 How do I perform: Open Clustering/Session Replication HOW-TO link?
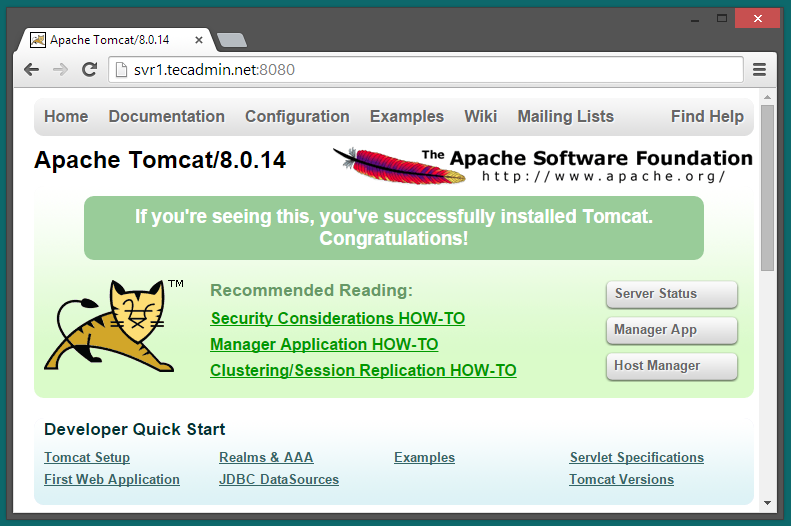pyautogui.click(x=363, y=370)
